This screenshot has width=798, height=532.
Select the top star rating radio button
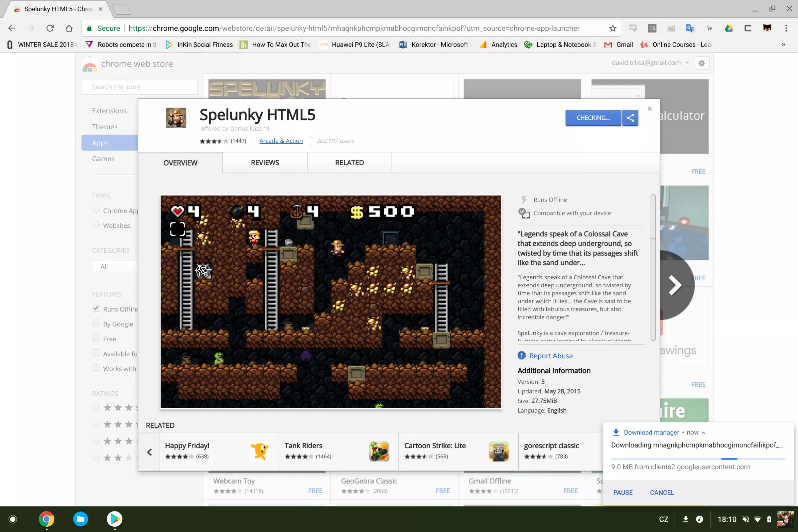[x=96, y=407]
